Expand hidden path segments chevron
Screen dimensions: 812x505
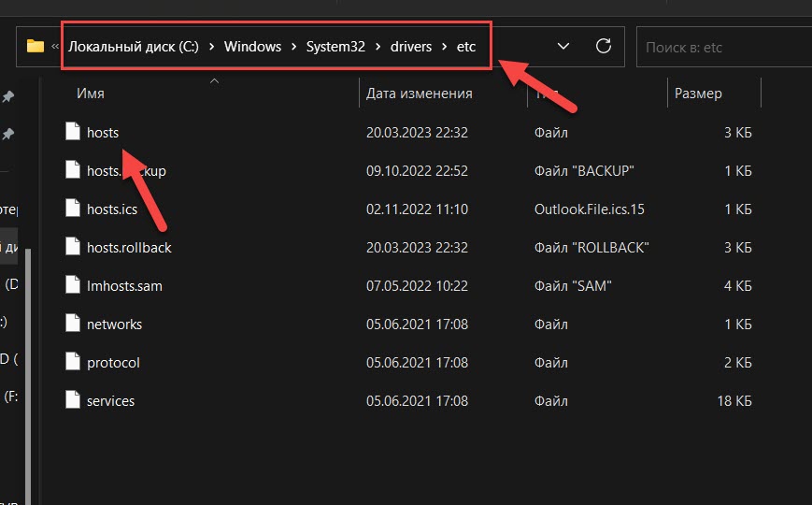pos(55,47)
